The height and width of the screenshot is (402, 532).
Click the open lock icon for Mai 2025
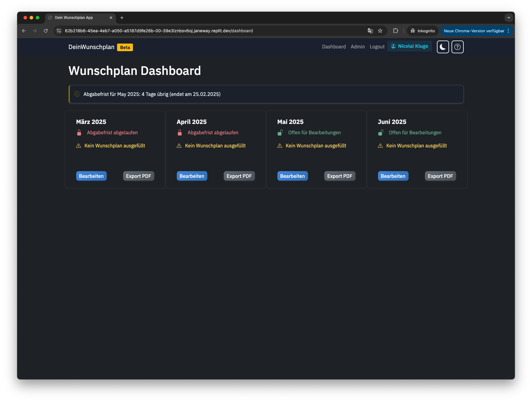(x=280, y=132)
